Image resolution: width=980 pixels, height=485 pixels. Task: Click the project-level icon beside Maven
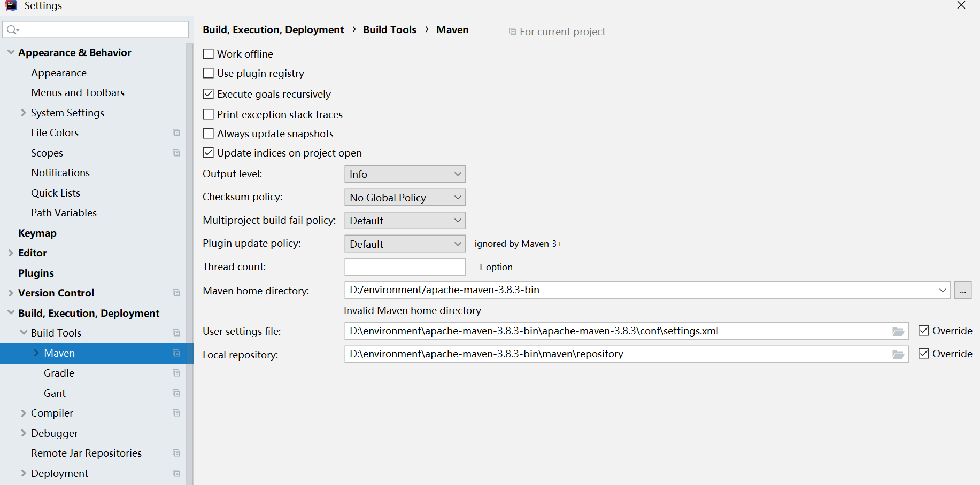coord(176,353)
